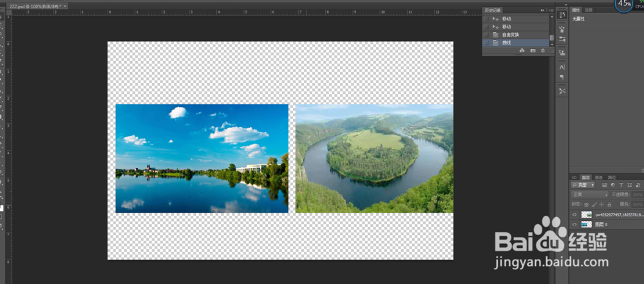Click the ruler origin corner box
This screenshot has width=644, height=284.
[x=9, y=12]
